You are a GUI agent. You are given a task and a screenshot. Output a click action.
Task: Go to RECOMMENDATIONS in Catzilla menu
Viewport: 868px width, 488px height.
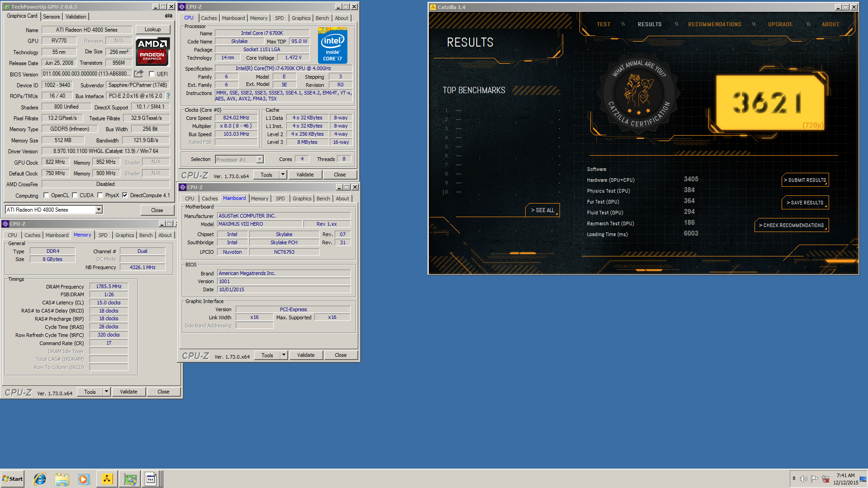pyautogui.click(x=714, y=24)
